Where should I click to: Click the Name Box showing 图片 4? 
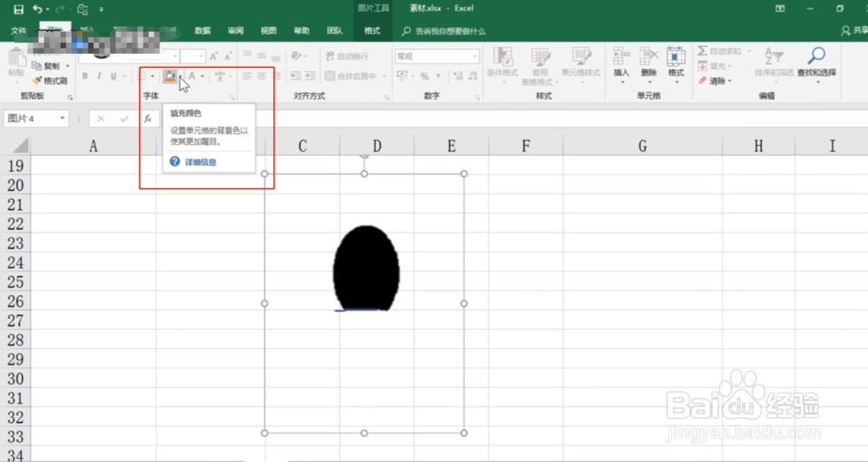click(x=36, y=119)
